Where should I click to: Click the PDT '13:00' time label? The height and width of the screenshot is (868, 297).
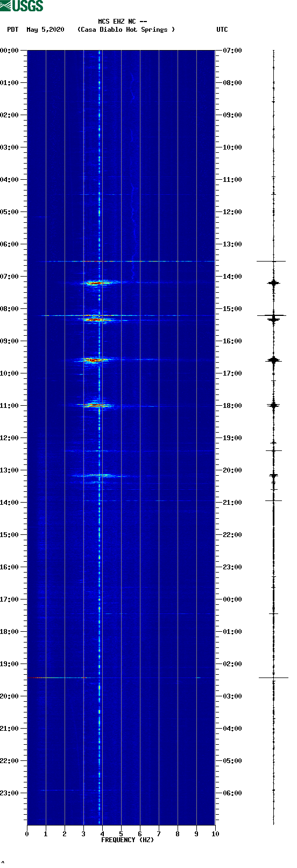click(x=9, y=470)
